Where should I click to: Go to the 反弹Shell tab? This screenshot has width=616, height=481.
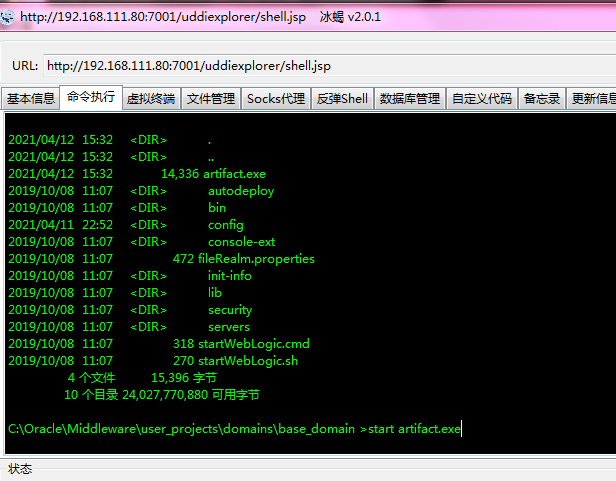[x=342, y=98]
